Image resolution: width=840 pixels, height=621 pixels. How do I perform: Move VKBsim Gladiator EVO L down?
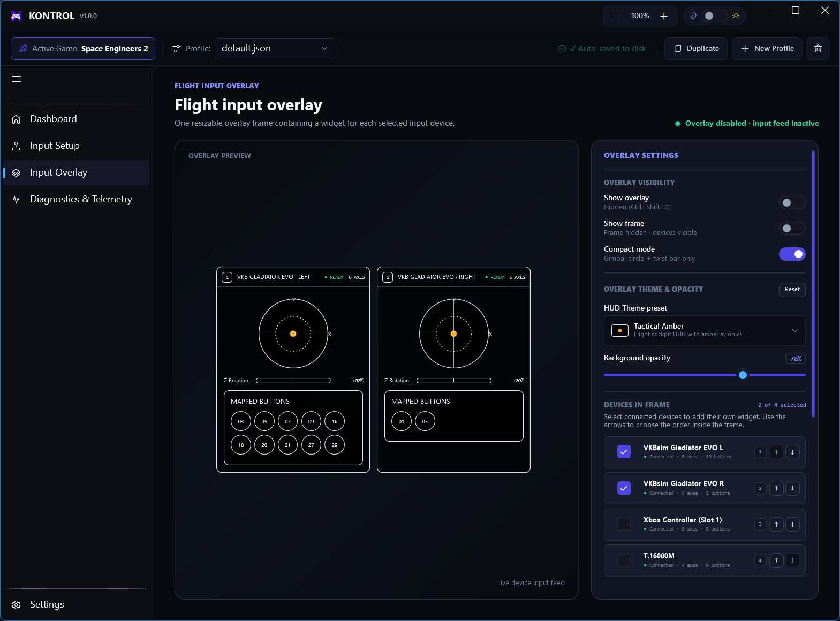tap(792, 452)
